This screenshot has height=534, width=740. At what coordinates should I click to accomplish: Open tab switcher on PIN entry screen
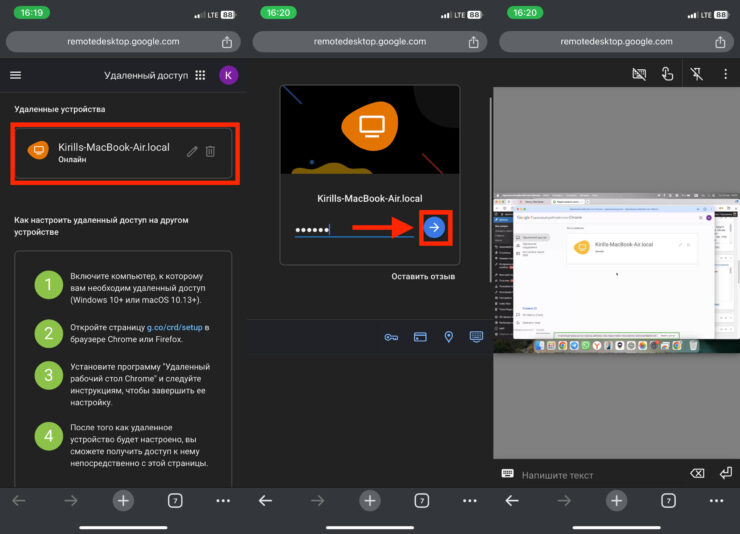(421, 501)
